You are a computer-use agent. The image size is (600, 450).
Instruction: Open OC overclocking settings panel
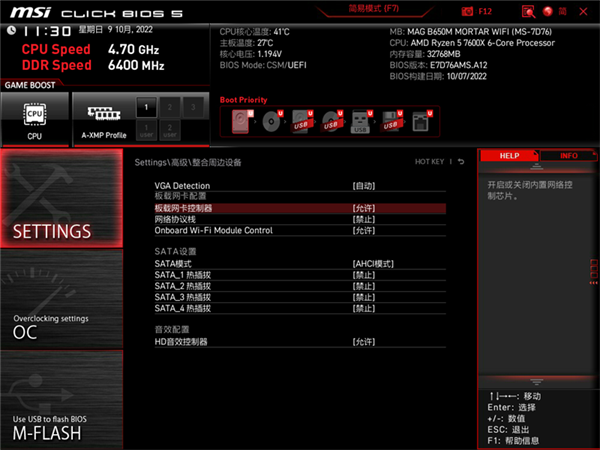click(x=62, y=325)
